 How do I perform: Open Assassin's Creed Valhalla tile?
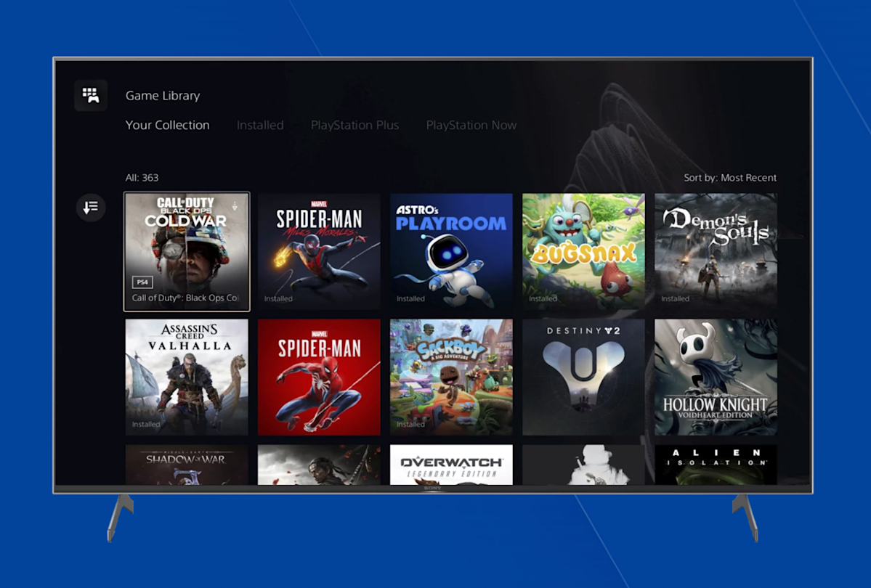[187, 377]
